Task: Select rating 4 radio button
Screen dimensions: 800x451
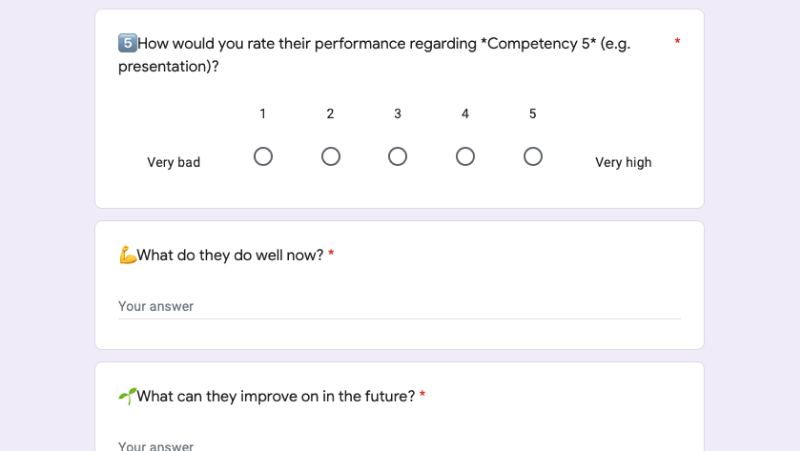Action: pyautogui.click(x=465, y=157)
